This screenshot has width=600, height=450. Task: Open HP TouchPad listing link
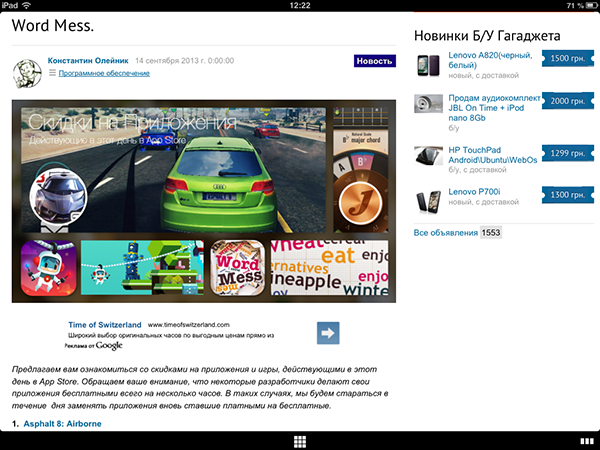coord(493,155)
